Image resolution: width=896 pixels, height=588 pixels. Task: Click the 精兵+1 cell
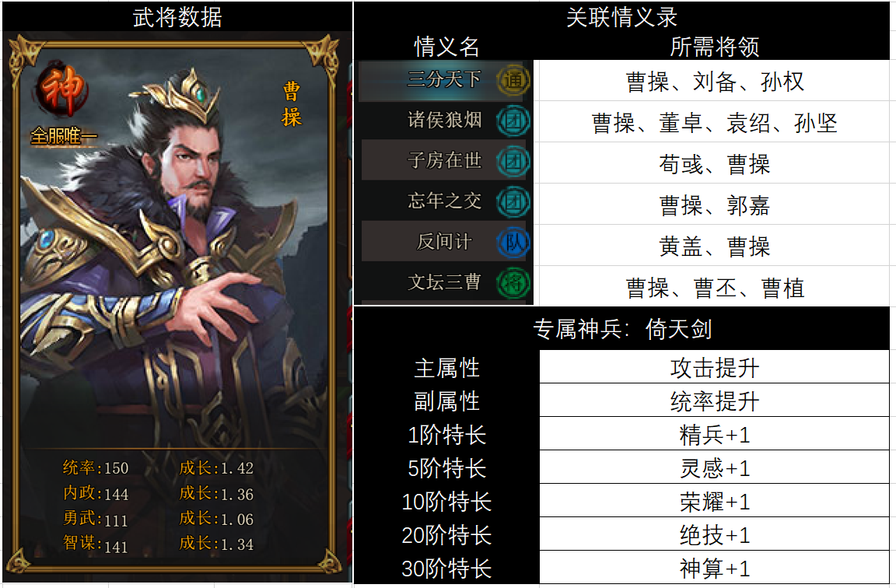714,434
